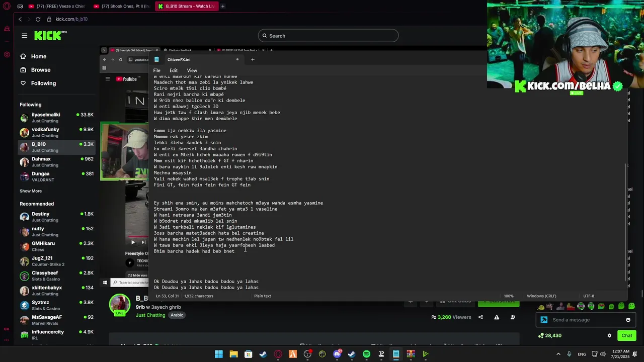Open vodkafunky channel in Following
Screen dimensions: 644x362
(56, 132)
